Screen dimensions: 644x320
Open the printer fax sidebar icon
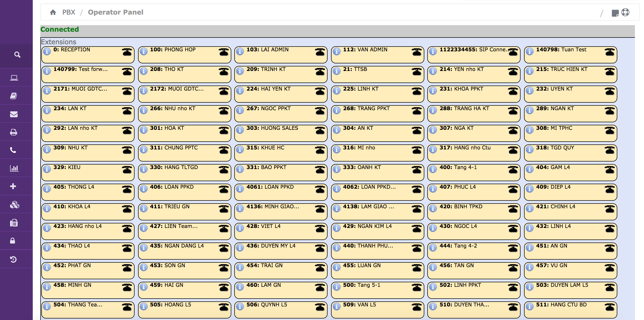click(14, 132)
